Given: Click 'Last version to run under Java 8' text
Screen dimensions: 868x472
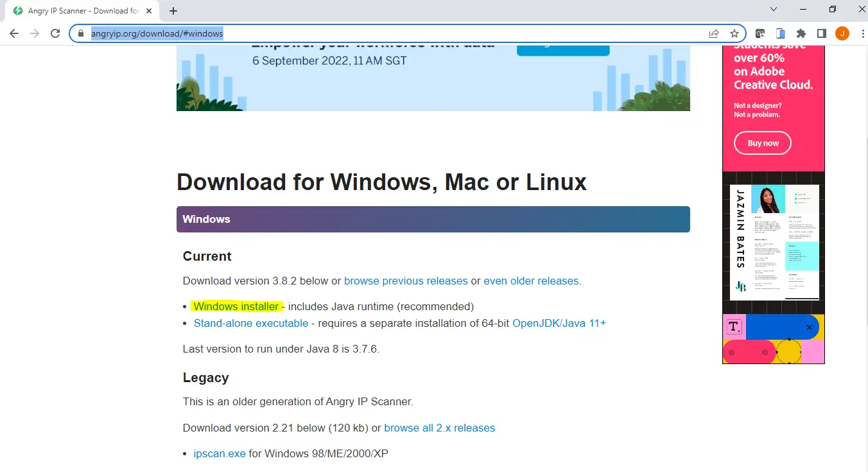Looking at the screenshot, I should [281, 349].
